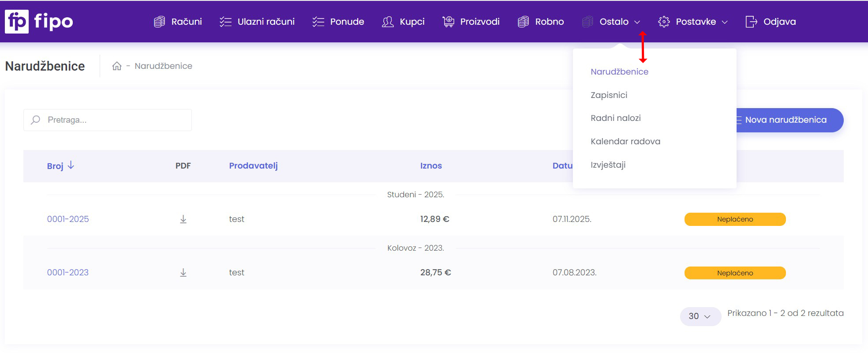
Task: Click Odjava to log out
Action: [770, 22]
